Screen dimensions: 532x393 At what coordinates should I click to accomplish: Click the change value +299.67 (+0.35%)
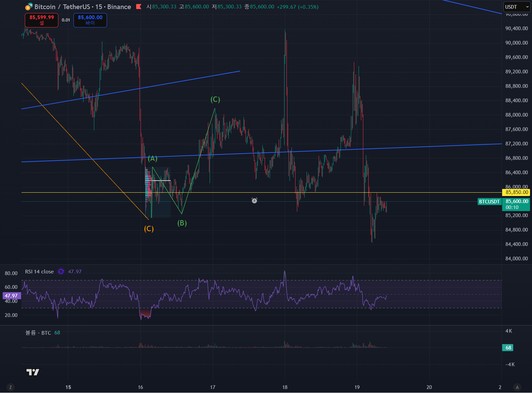coord(298,7)
